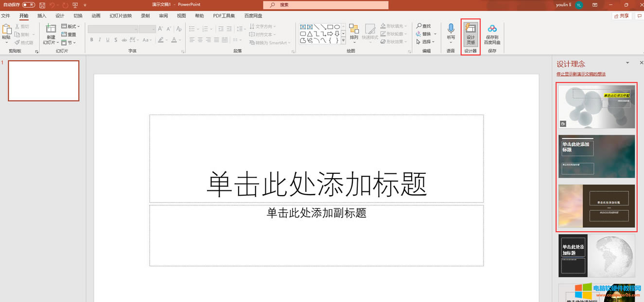Screen dimensions: 644x302
Task: Activate the Design Ideas (设计灵感) tool
Action: pos(470,33)
